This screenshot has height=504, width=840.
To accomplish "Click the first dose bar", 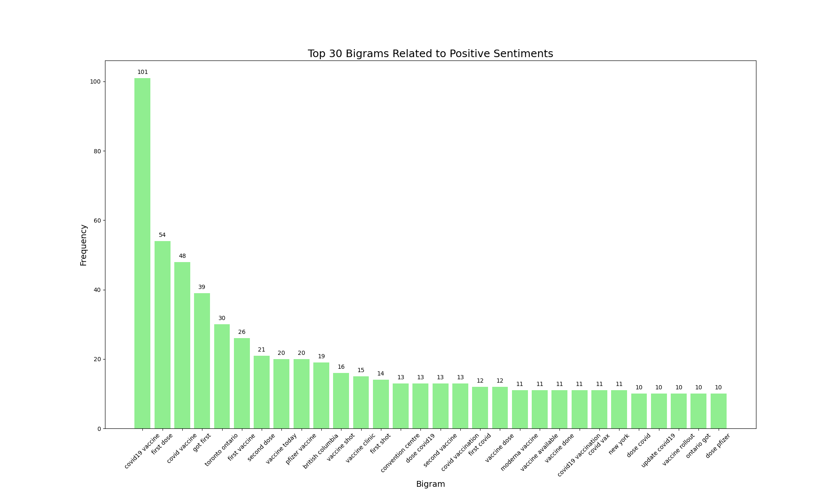I will click(x=162, y=335).
